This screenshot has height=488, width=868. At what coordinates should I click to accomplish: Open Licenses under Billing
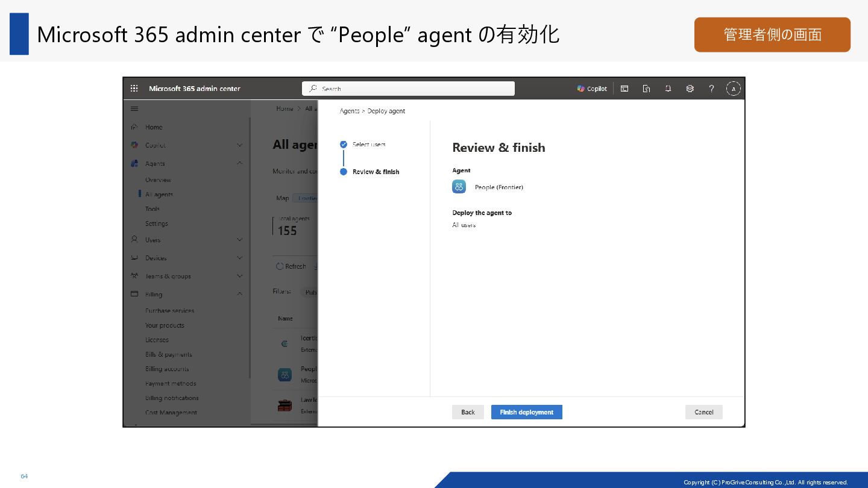tap(157, 340)
